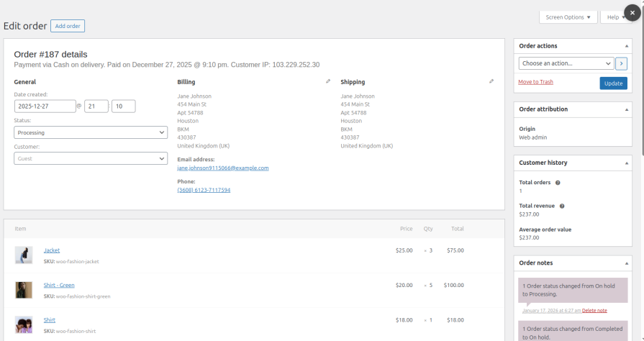Open the Screen Options tab
Screen dimensions: 644x341
coord(568,17)
